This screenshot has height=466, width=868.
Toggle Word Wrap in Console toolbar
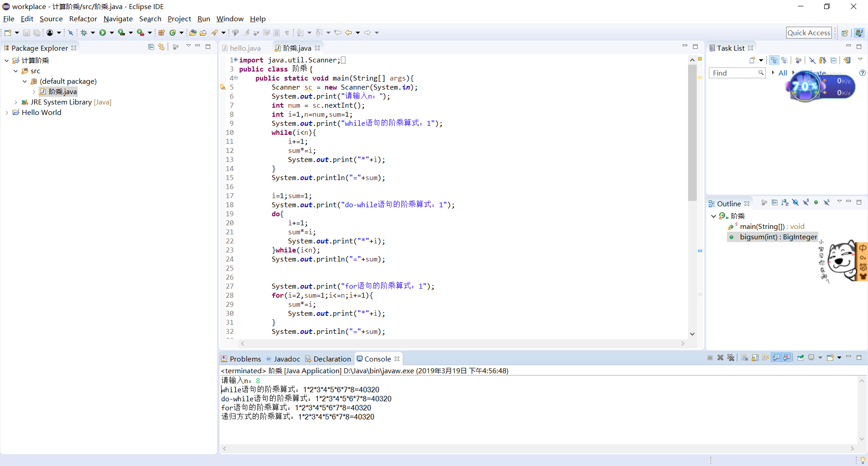tap(765, 358)
